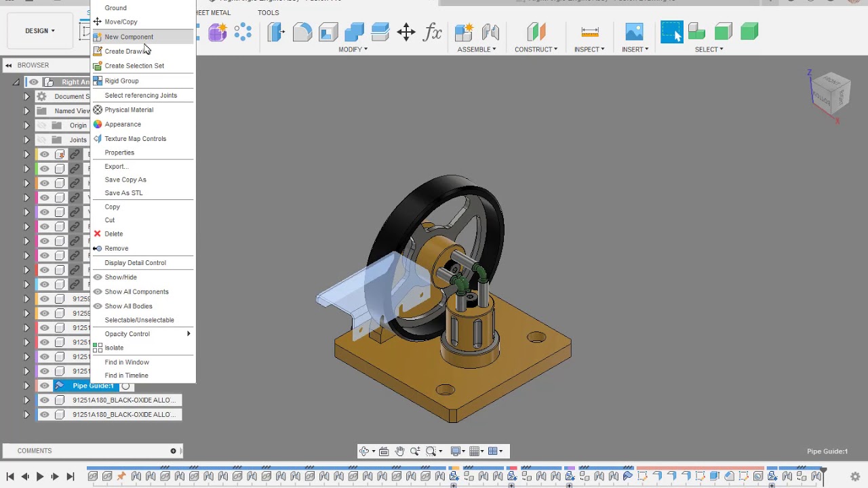Expand the Pipe Guide:1 tree node

26,386
